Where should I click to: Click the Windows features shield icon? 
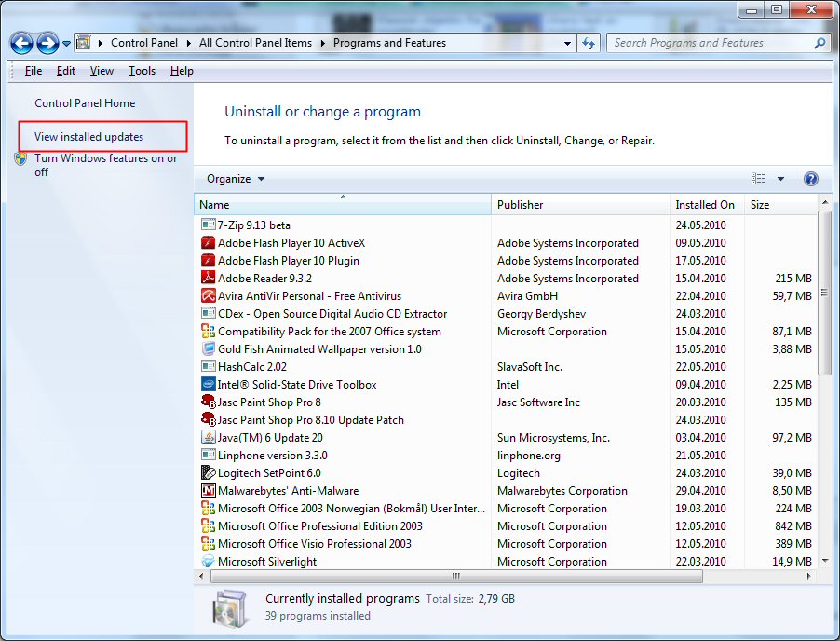(x=20, y=158)
